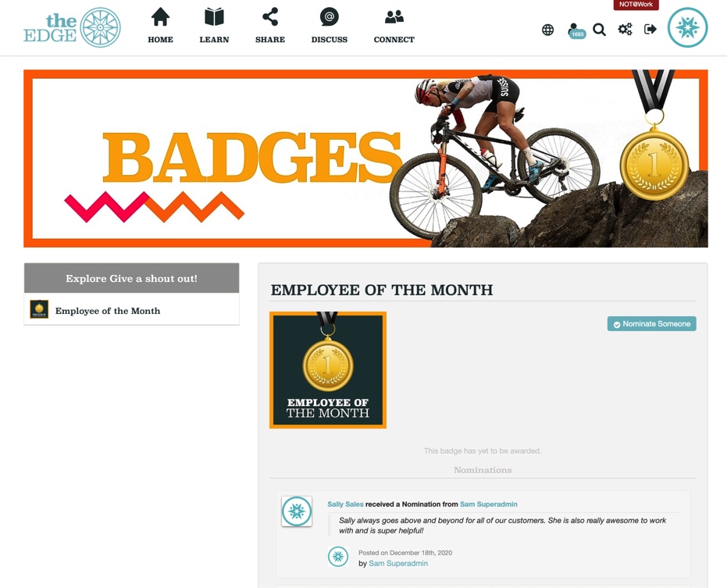
Task: Click the Explore Give a shout out! header
Action: [132, 278]
